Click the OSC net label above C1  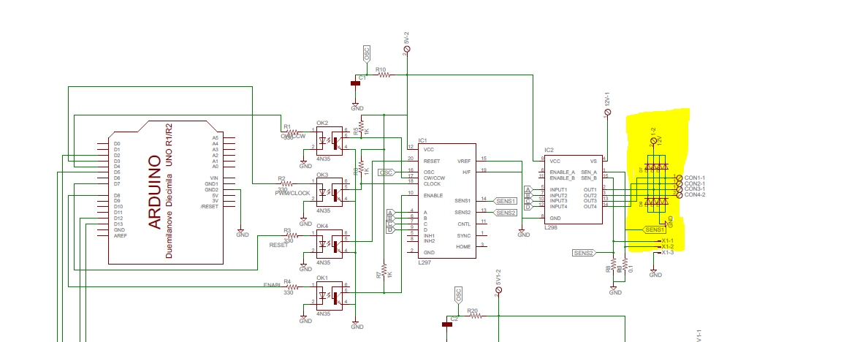click(x=366, y=53)
